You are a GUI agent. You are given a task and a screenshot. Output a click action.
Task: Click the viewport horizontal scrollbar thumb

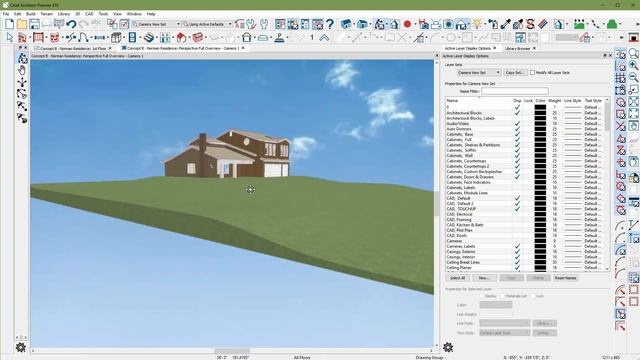(x=232, y=351)
